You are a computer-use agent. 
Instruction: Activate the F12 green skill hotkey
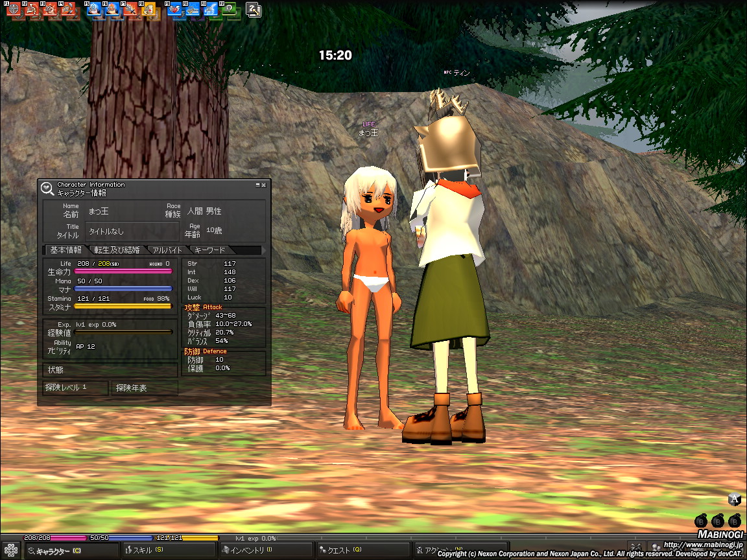click(229, 10)
